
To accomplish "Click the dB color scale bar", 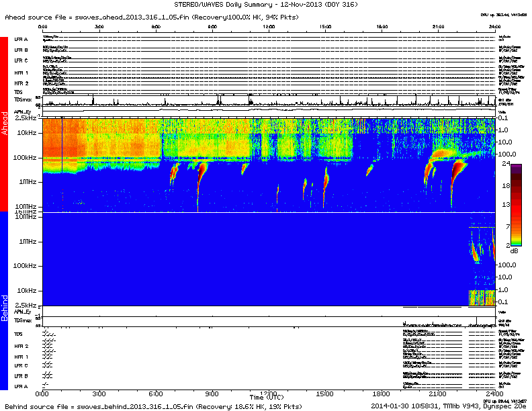I will [517, 205].
